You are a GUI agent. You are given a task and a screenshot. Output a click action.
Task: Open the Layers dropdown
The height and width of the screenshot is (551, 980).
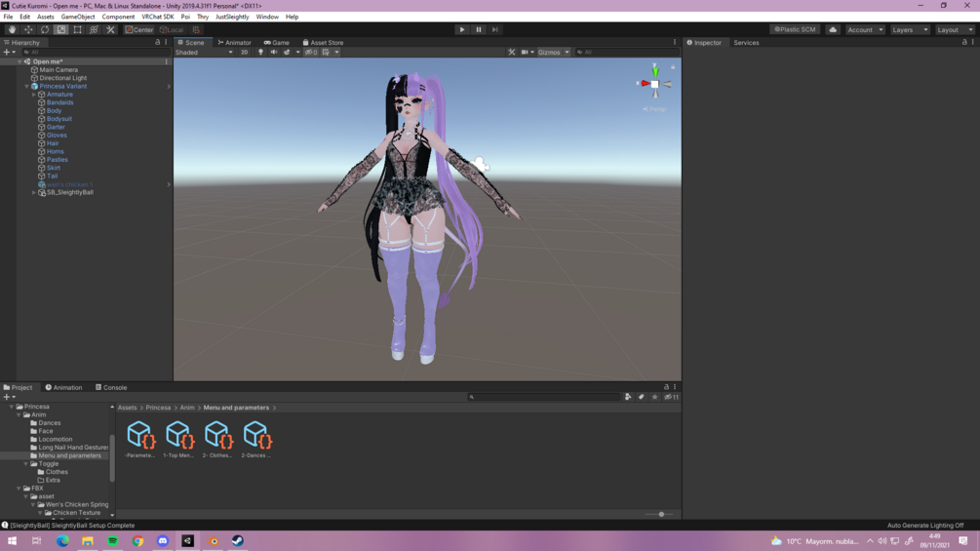pos(910,29)
